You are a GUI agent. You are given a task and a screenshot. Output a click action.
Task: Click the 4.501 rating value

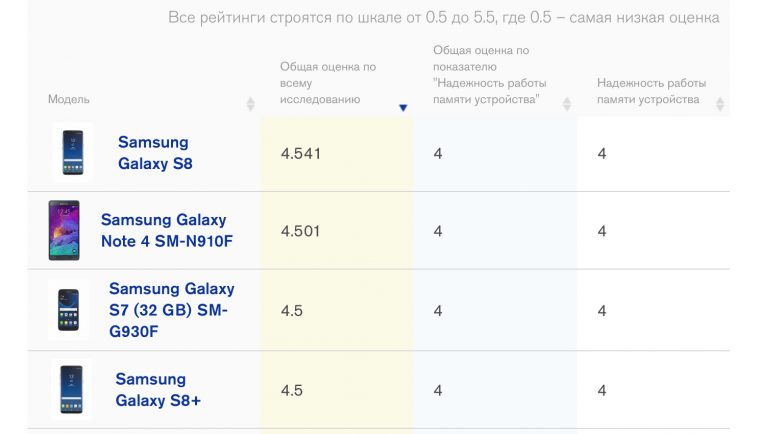301,231
